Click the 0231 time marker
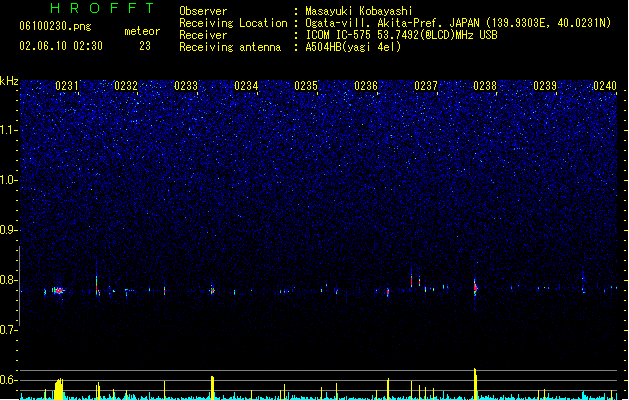This screenshot has width=629, height=400. [x=67, y=86]
